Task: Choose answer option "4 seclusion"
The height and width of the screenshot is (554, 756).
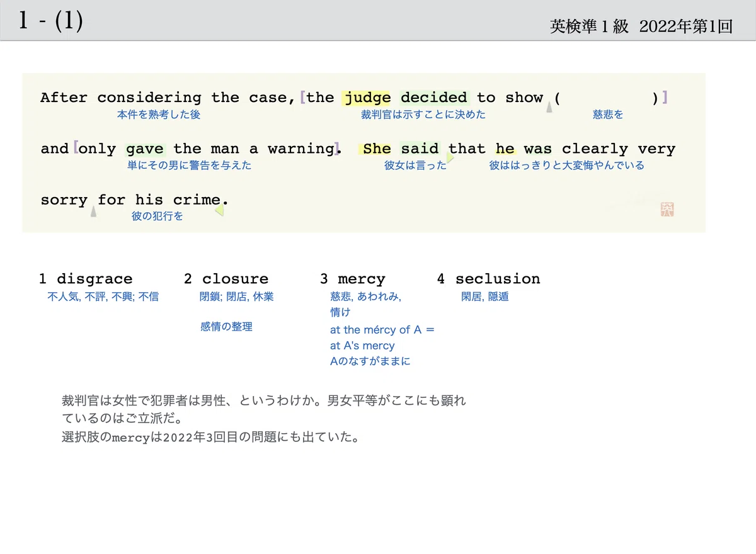Action: [489, 279]
